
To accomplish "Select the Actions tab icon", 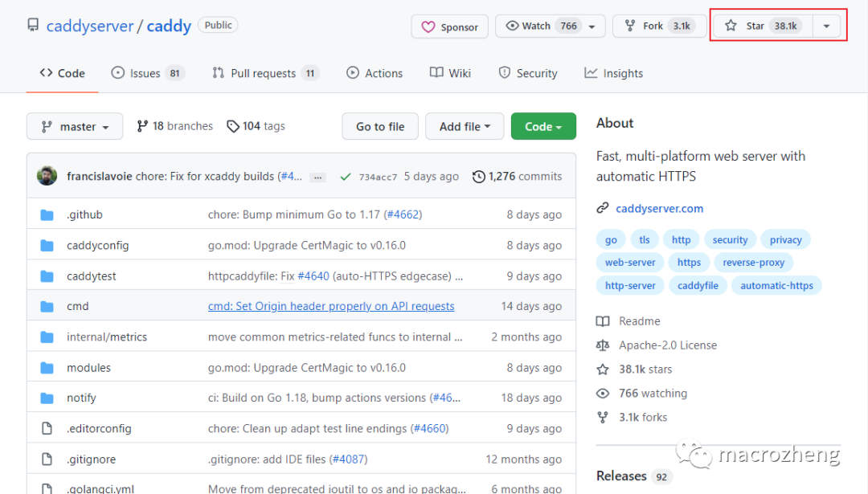I will tap(352, 73).
